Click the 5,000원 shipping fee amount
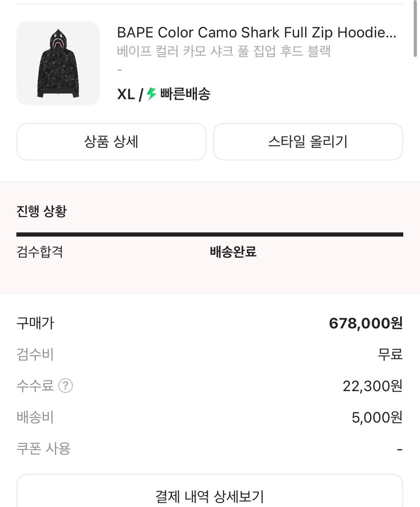Image resolution: width=420 pixels, height=507 pixels. pos(377,417)
